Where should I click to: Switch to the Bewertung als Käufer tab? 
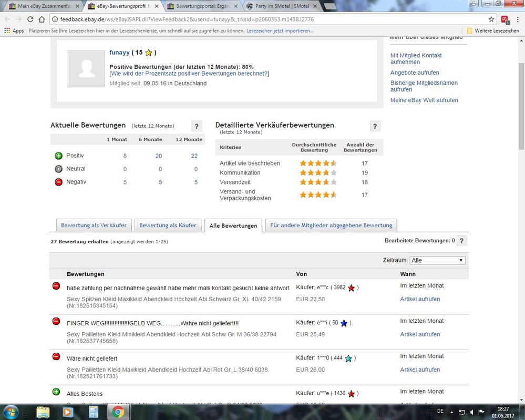pyautogui.click(x=168, y=225)
